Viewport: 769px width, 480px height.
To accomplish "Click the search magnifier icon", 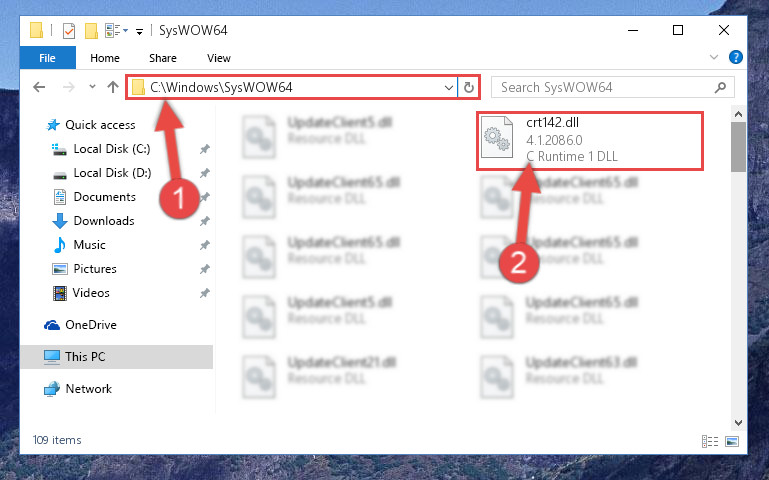I will pos(720,88).
